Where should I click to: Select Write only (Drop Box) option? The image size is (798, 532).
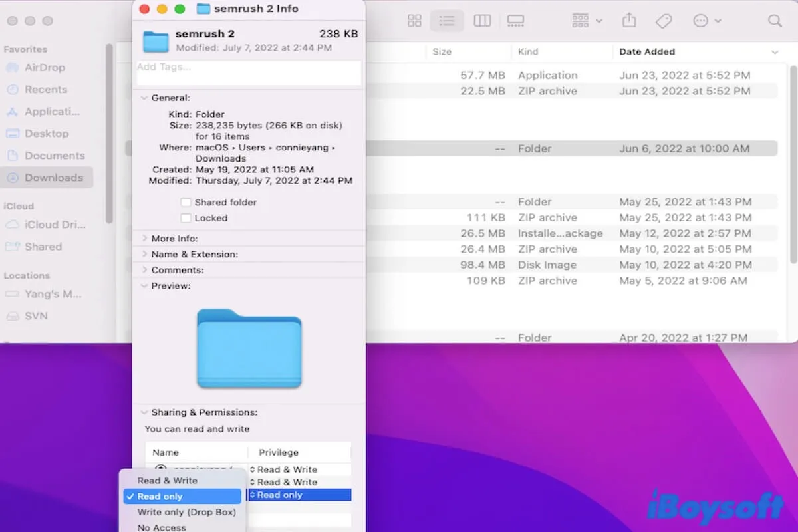click(x=186, y=512)
